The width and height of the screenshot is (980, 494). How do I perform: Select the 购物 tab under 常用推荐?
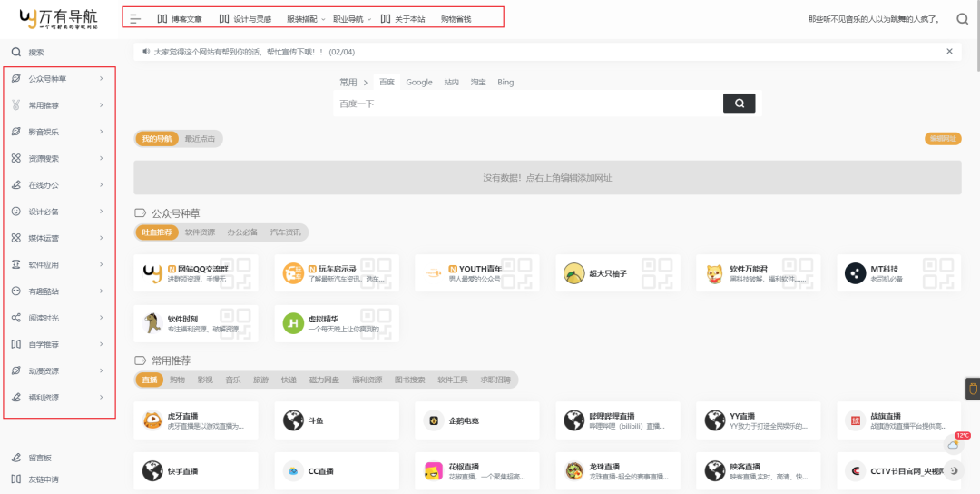pyautogui.click(x=177, y=380)
